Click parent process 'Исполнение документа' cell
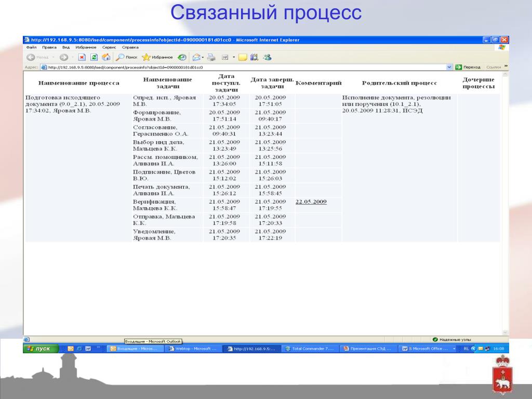The image size is (532, 399). (400, 168)
